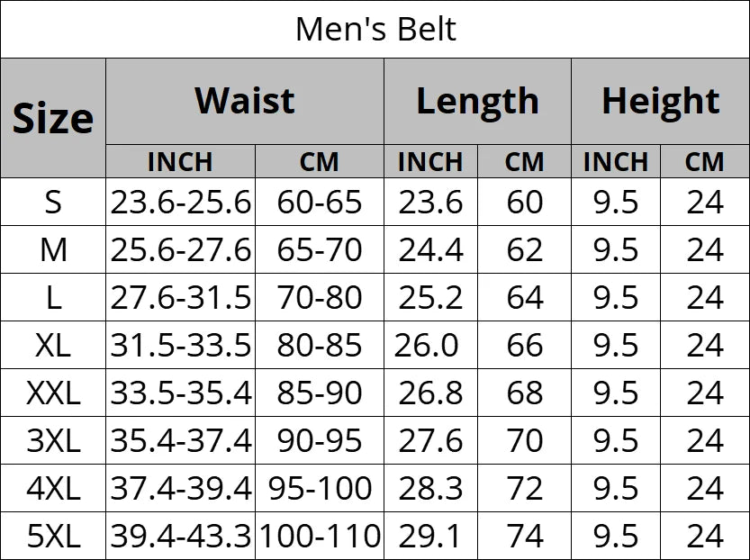
Task: Click the length inch value 23.6
Action: click(430, 203)
